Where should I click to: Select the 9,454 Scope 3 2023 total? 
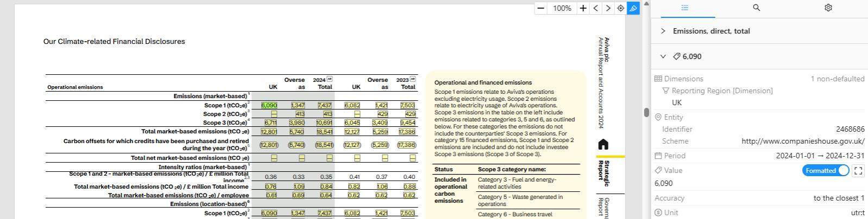click(x=408, y=123)
